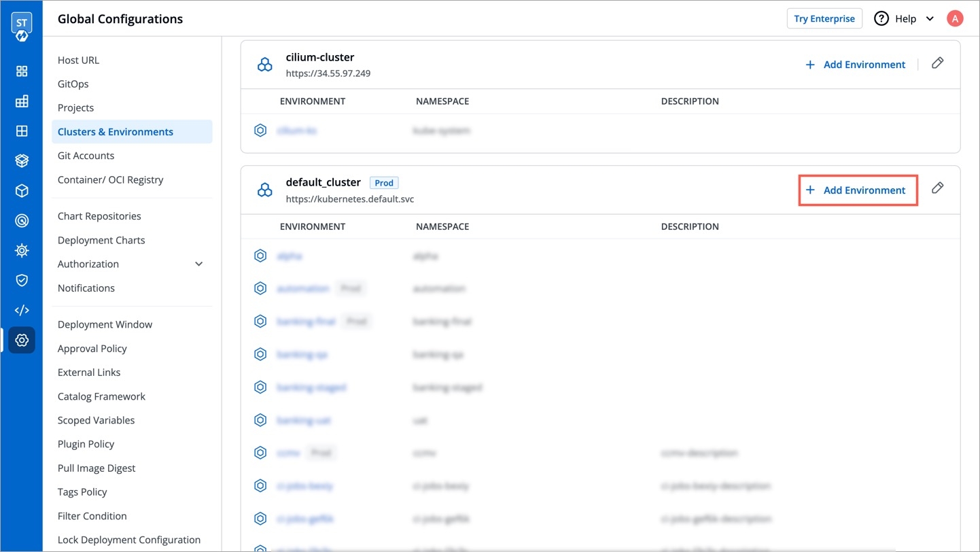Screen dimensions: 980x552
Task: Click the ST Devtron logo icon
Action: [x=22, y=27]
